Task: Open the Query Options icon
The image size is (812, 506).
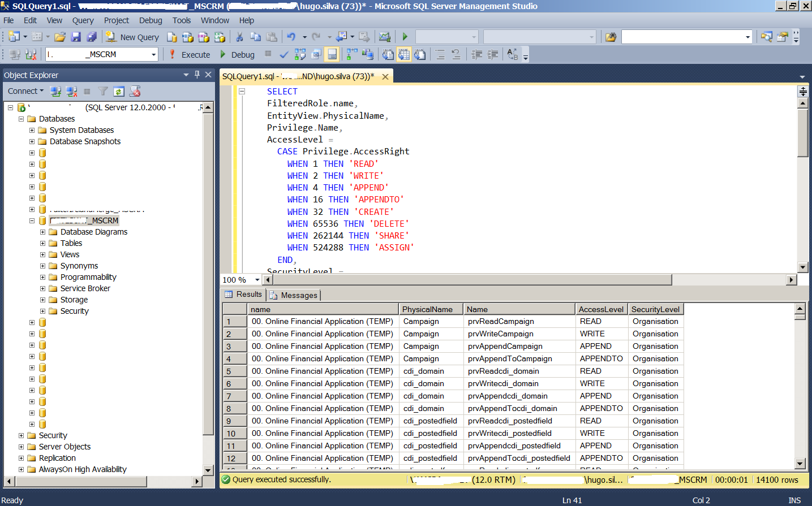Action: tap(316, 54)
